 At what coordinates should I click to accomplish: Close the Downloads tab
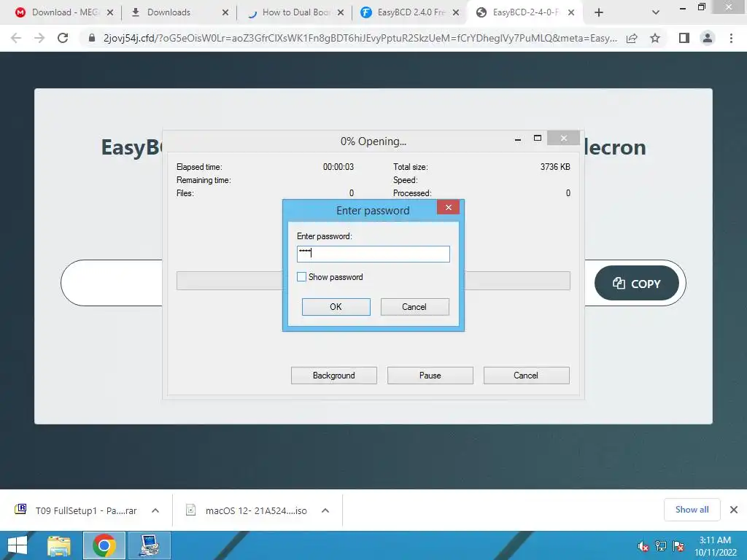tap(225, 12)
